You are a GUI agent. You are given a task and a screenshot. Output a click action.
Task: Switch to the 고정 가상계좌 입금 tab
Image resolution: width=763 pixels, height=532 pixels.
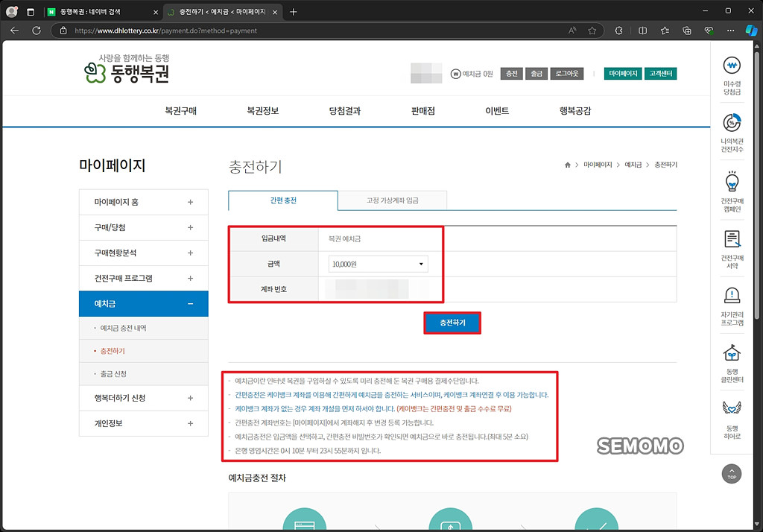[x=392, y=200]
